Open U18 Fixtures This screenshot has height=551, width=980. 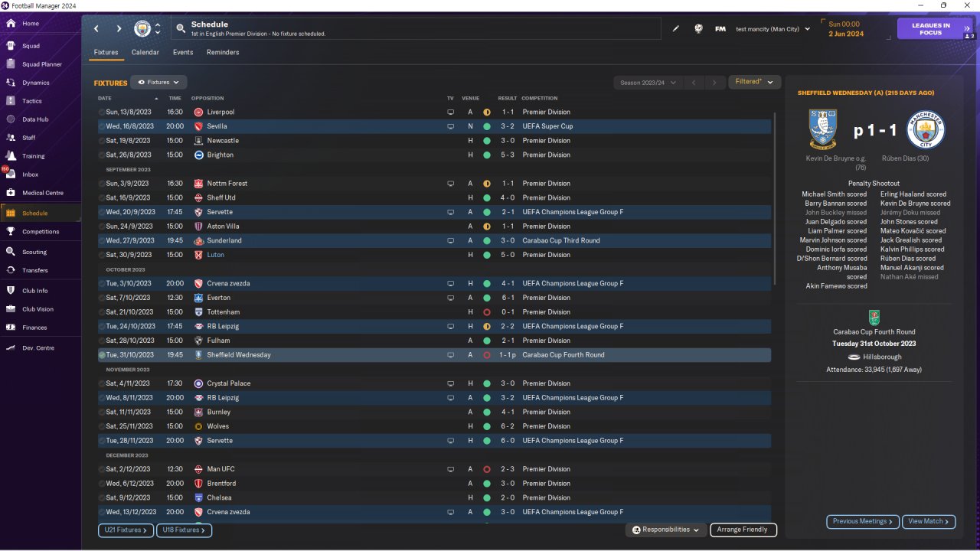[x=184, y=530]
